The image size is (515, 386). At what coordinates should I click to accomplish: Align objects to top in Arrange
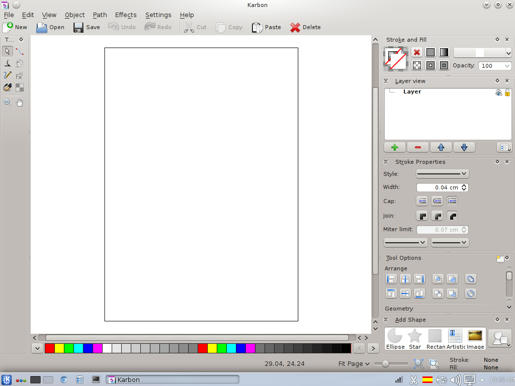tap(391, 293)
